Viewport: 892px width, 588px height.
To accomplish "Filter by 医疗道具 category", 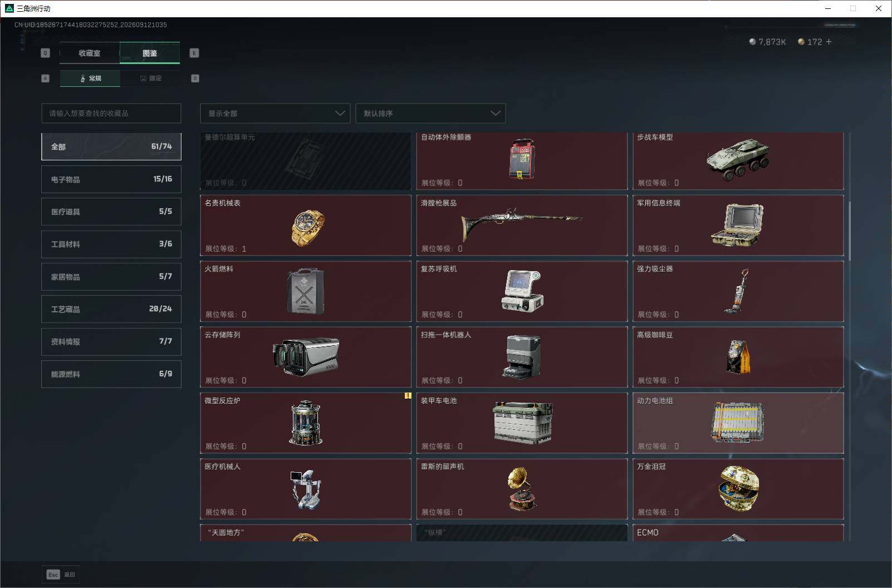I will pos(111,212).
